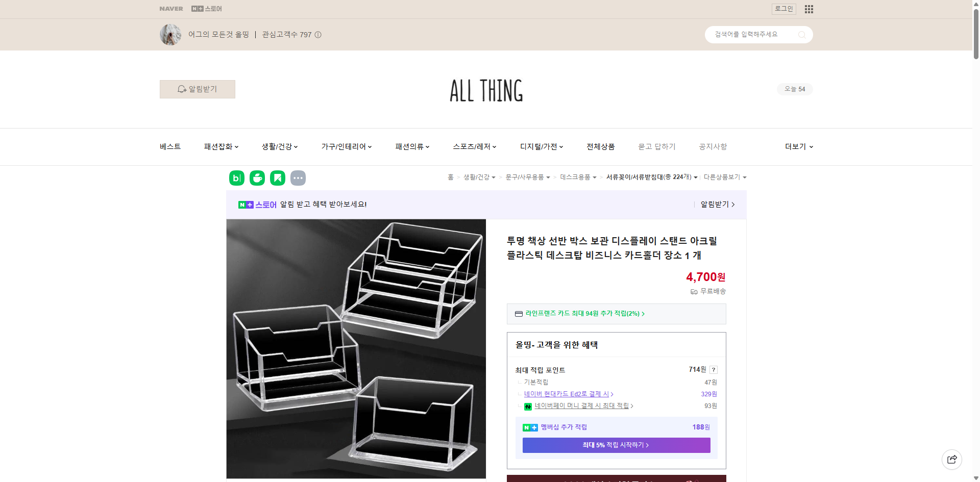This screenshot has width=980, height=482.
Task: Toggle store notifications with the 알림받기 bell button
Action: (197, 89)
